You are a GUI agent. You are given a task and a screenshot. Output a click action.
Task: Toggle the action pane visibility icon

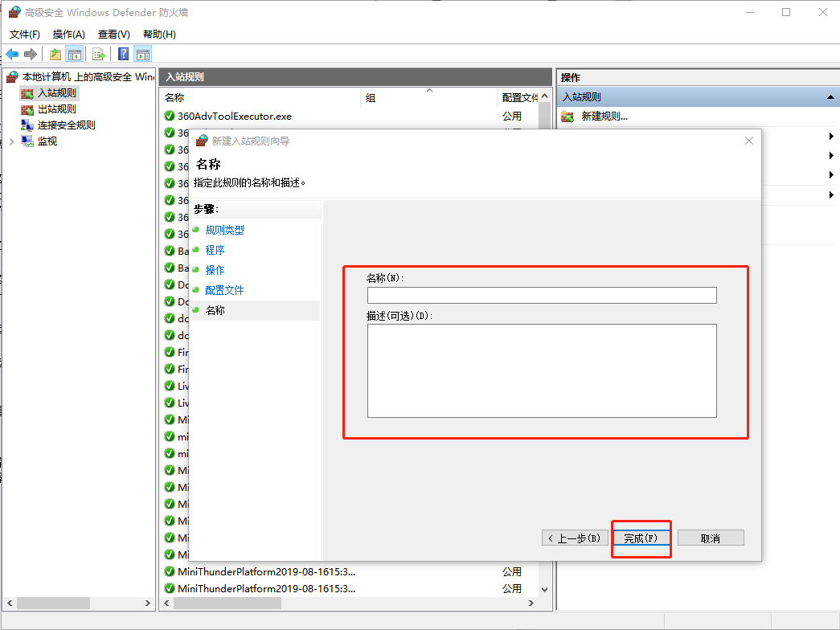pyautogui.click(x=142, y=54)
